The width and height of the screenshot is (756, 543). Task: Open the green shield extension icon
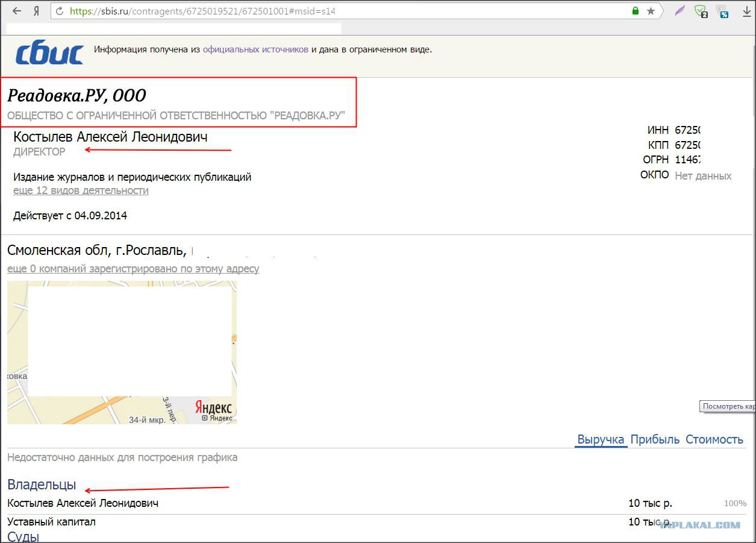pyautogui.click(x=701, y=11)
